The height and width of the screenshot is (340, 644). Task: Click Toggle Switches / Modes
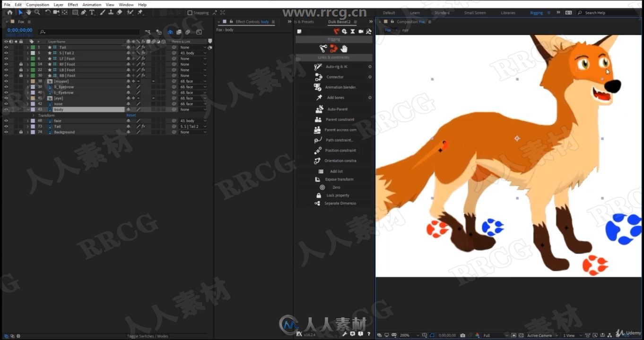(x=148, y=336)
